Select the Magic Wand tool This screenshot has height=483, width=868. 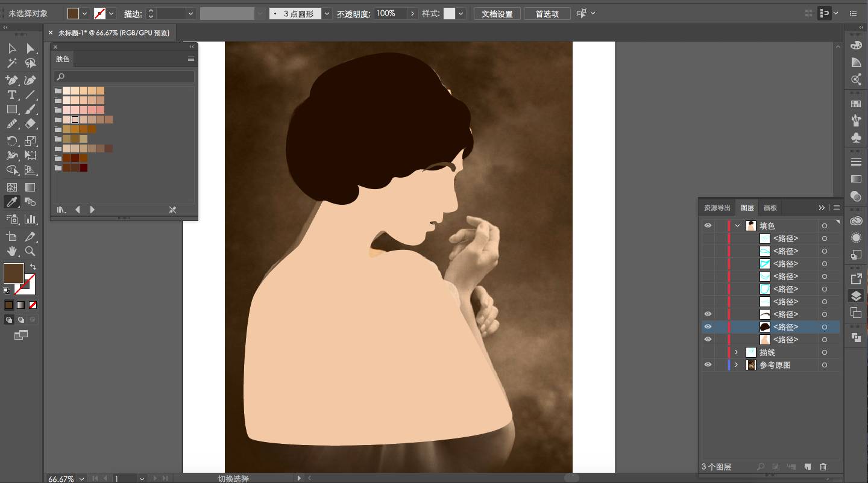click(x=11, y=63)
